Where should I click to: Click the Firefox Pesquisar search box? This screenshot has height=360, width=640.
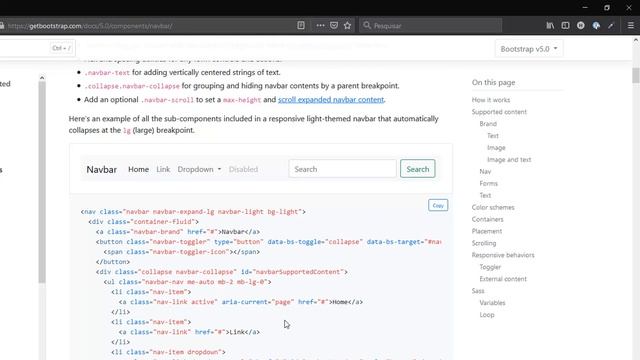(431, 25)
